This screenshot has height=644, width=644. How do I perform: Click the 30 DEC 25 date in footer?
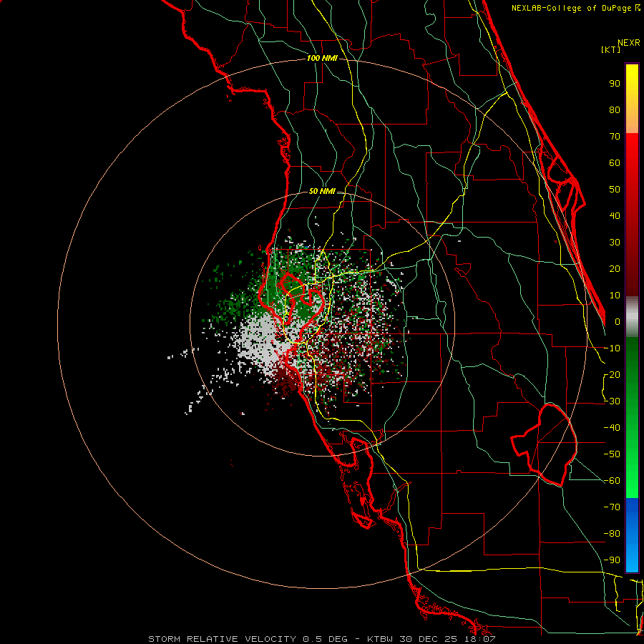pos(427,639)
